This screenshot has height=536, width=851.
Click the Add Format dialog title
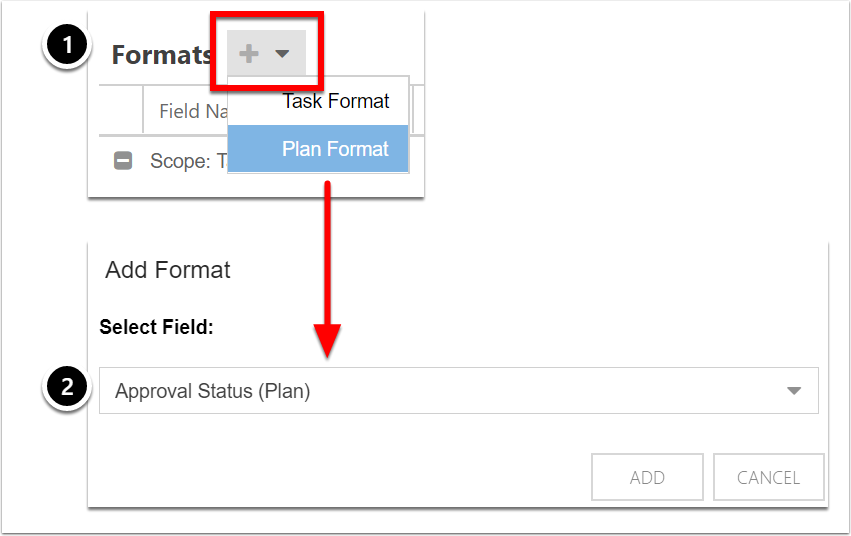tap(168, 270)
